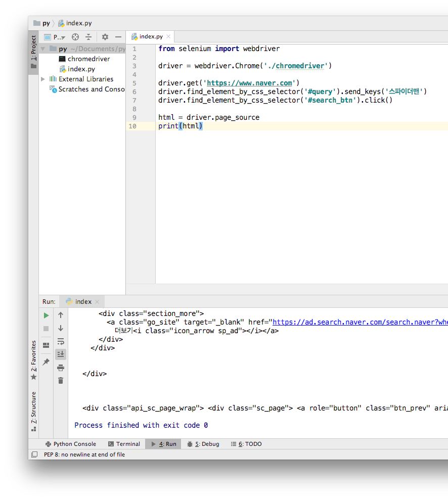
Task: Click the print(html) code line
Action: [181, 126]
